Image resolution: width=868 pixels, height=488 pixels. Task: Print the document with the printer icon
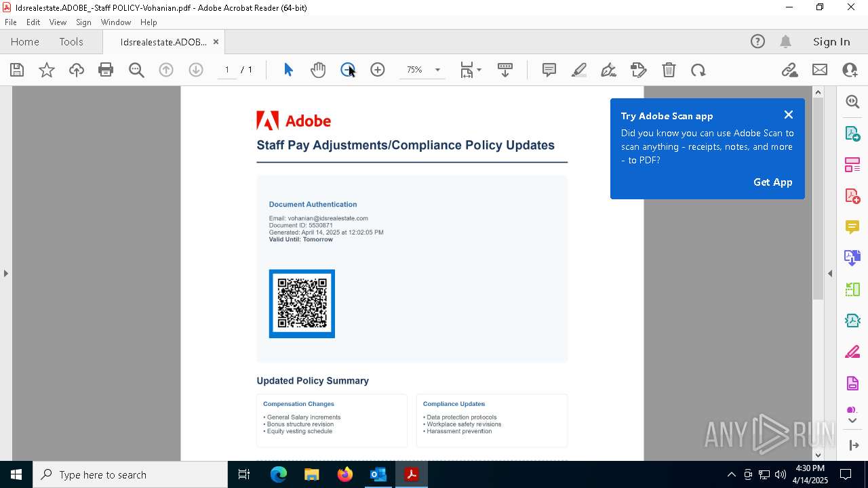click(106, 70)
